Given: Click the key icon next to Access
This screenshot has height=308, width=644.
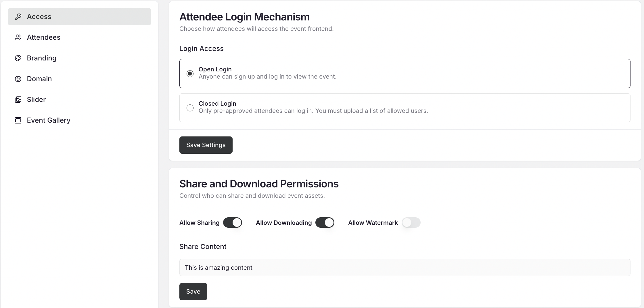Looking at the screenshot, I should [18, 16].
